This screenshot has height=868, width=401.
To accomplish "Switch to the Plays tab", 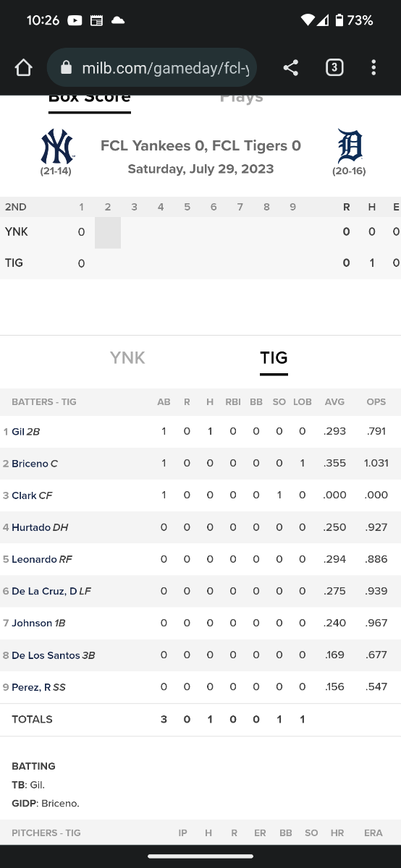I will click(242, 98).
